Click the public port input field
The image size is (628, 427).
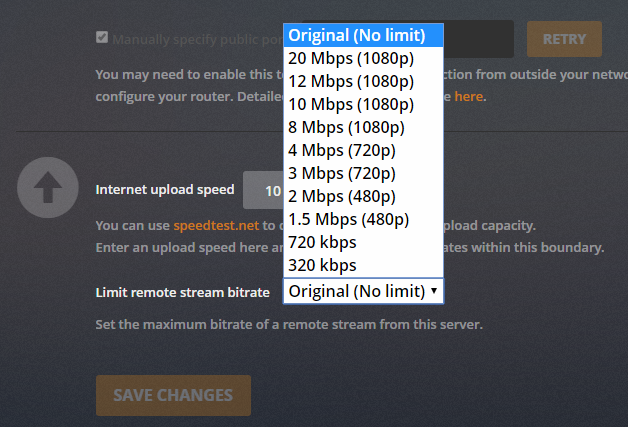(x=478, y=39)
